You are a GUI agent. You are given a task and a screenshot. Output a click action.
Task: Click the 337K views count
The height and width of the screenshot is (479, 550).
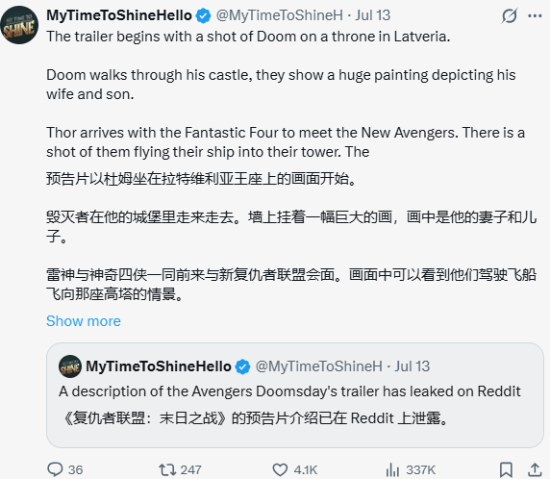(420, 470)
